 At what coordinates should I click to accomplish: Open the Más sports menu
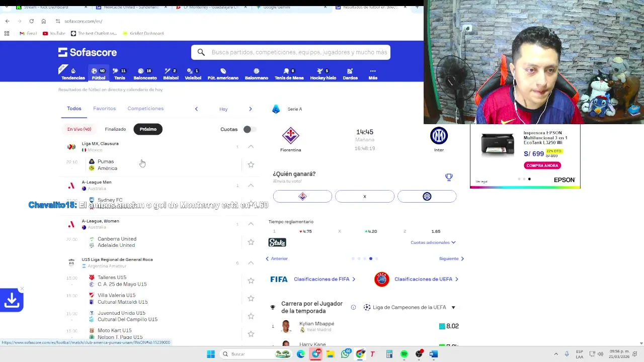tap(373, 74)
